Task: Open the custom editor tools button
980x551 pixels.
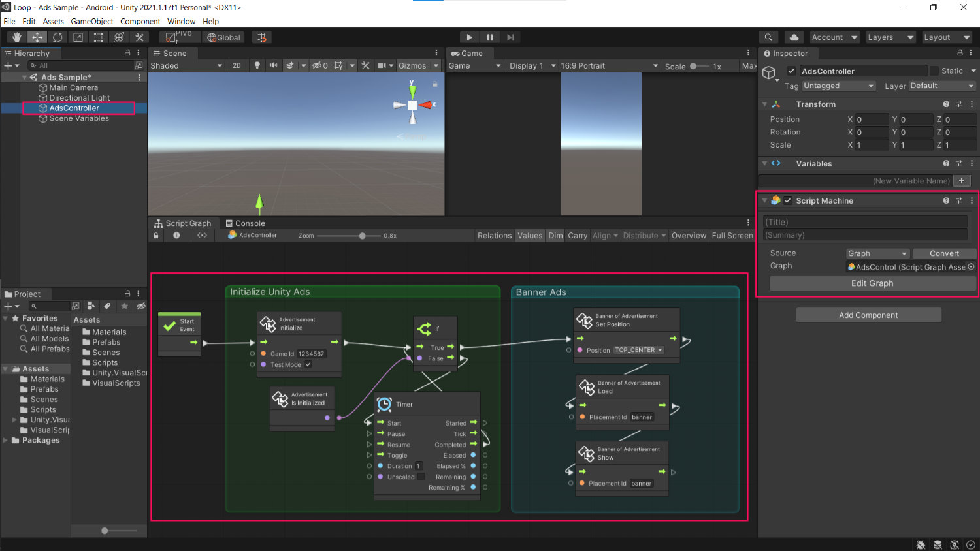Action: pyautogui.click(x=139, y=37)
